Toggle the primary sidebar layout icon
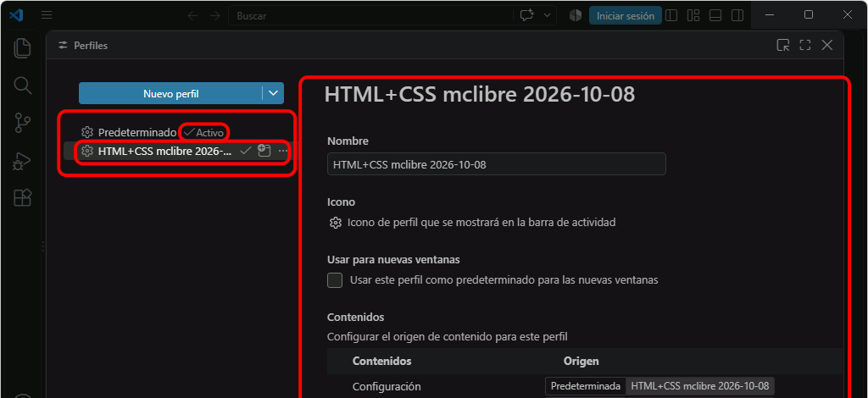The width and height of the screenshot is (868, 398). (671, 15)
